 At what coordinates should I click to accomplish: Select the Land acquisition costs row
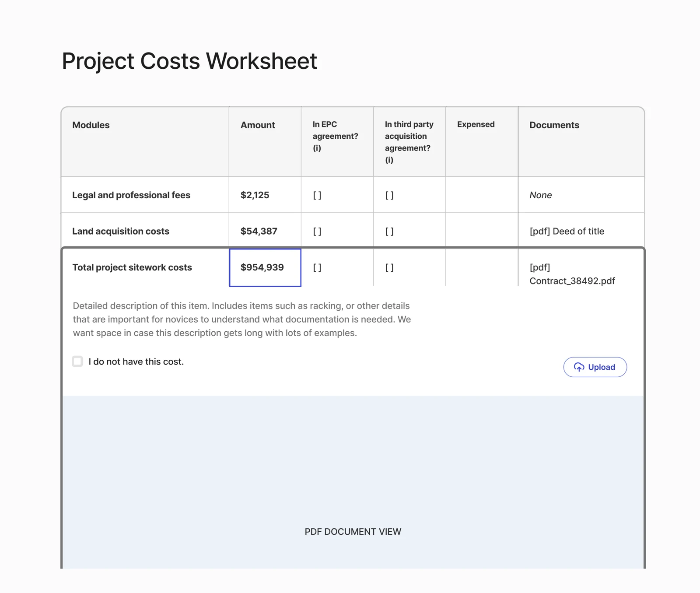pos(353,231)
